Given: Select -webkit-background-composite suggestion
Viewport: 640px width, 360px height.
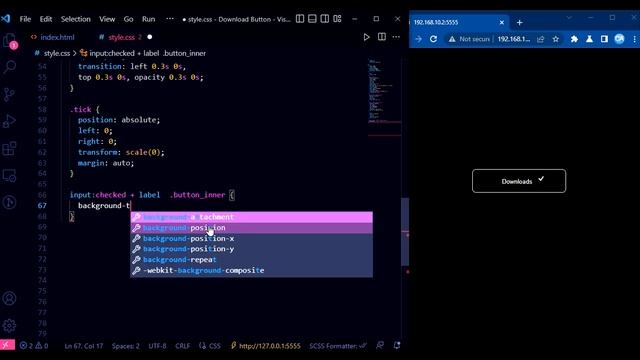Looking at the screenshot, I should (251, 270).
